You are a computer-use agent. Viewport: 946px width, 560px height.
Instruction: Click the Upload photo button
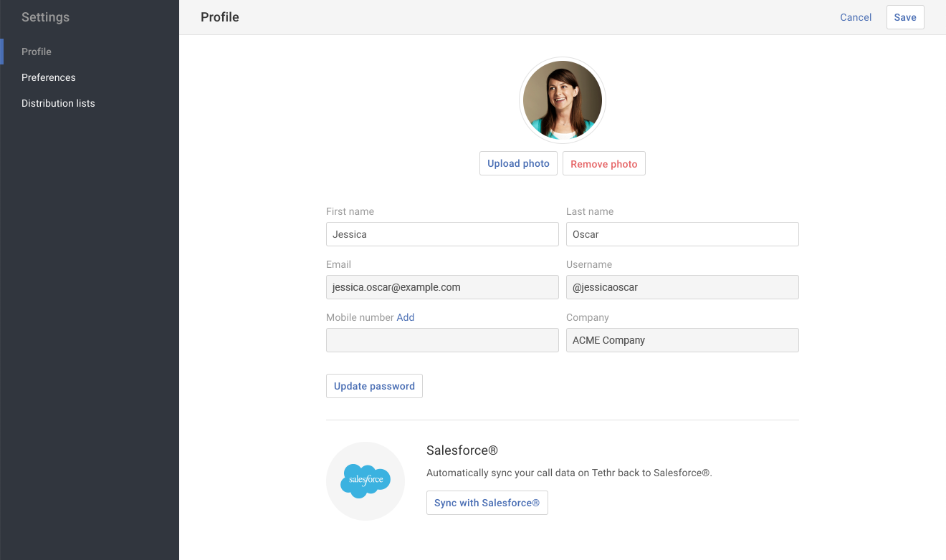coord(518,163)
